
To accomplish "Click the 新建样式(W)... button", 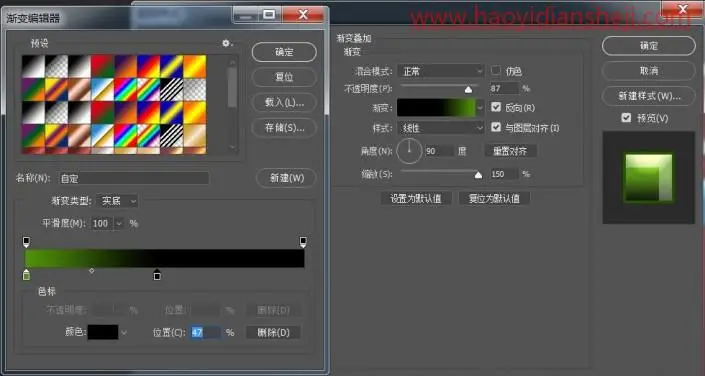I will 648,96.
